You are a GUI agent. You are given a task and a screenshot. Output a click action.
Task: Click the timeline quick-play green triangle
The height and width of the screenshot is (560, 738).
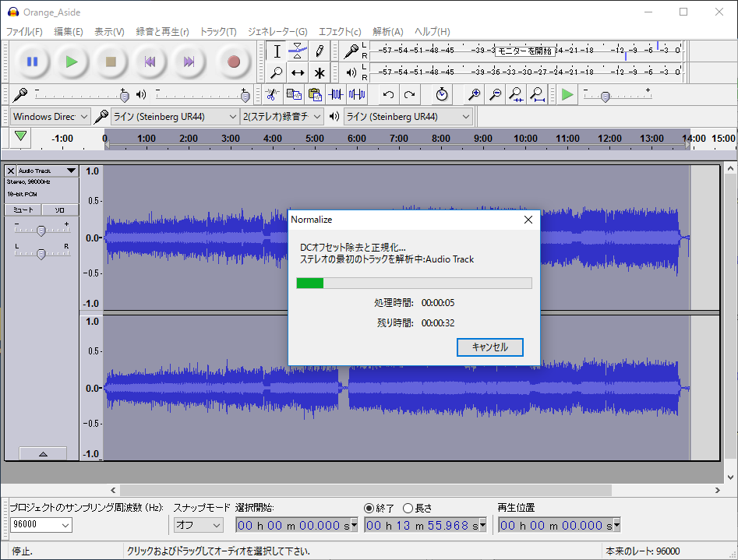pos(20,136)
